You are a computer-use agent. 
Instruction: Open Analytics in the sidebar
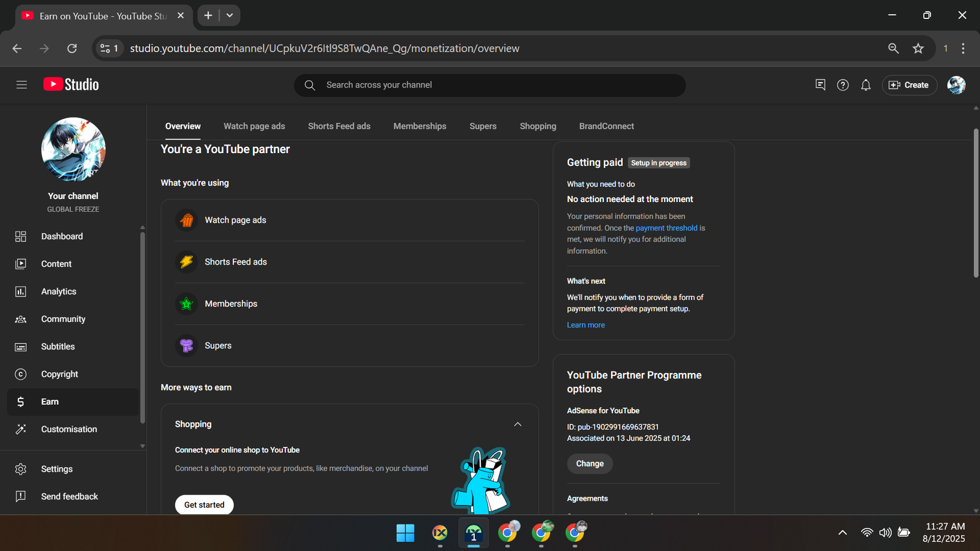pos(73,291)
